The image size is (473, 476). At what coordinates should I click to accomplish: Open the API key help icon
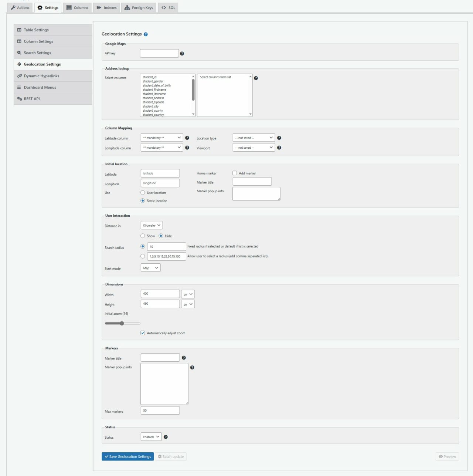pos(182,53)
